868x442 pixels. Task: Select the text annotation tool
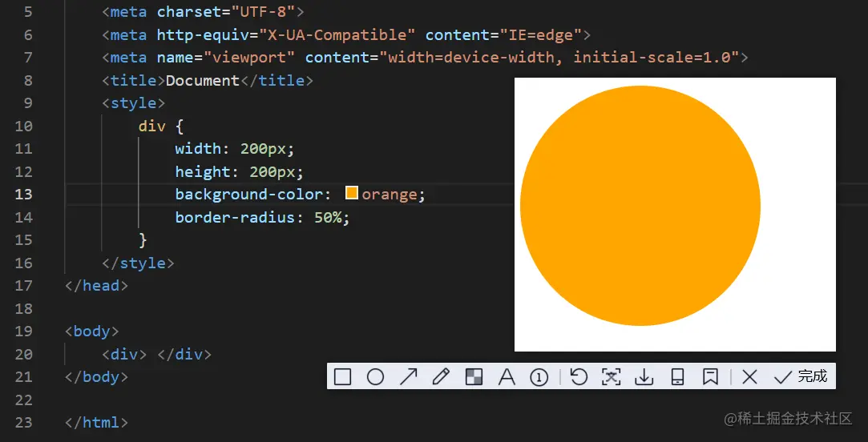[x=507, y=376]
